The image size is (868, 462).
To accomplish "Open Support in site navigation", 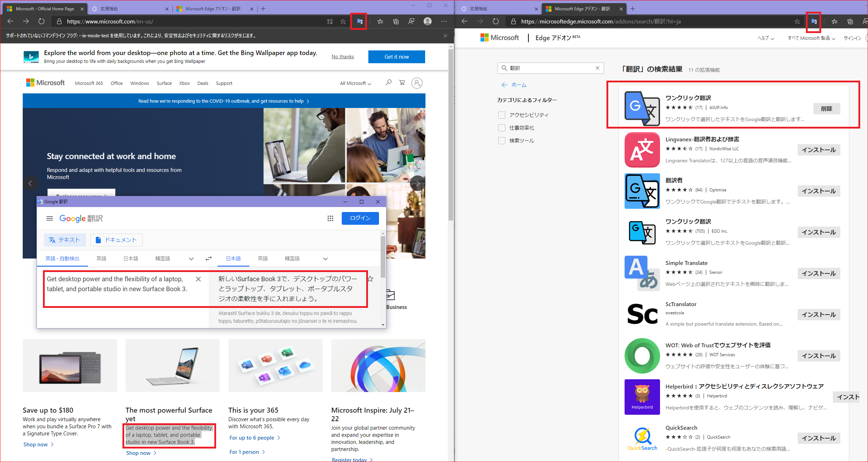I will coord(224,83).
